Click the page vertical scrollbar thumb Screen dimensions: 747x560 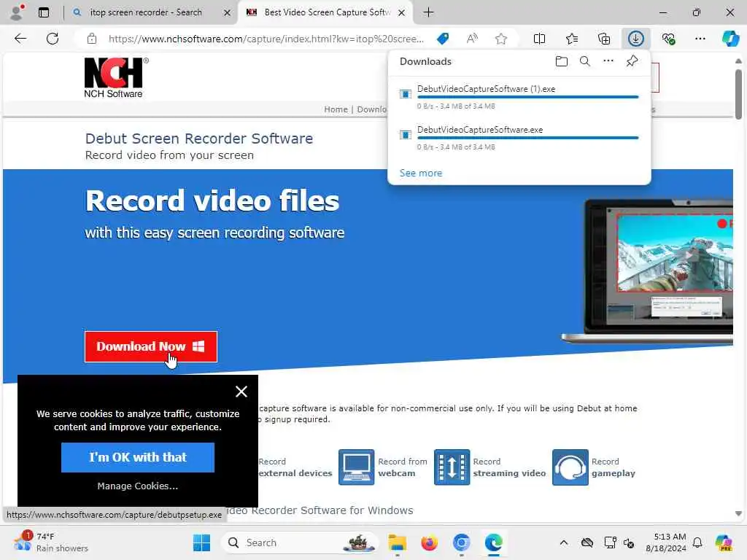(x=738, y=94)
